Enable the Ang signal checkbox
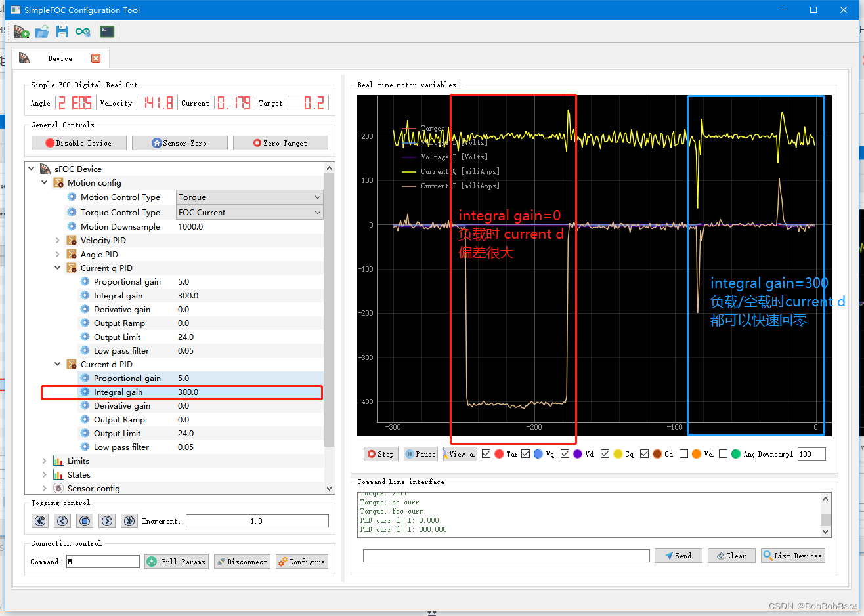 (724, 453)
